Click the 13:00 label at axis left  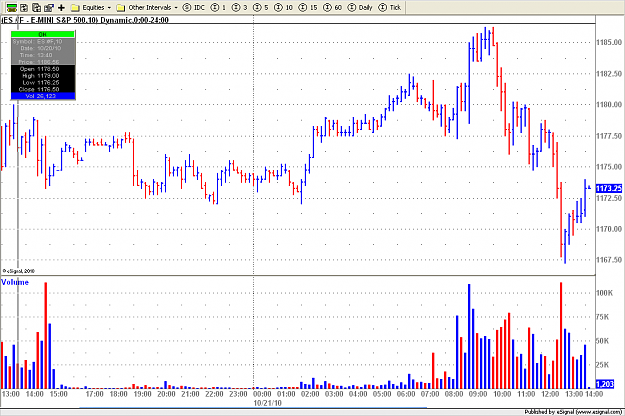click(10, 394)
